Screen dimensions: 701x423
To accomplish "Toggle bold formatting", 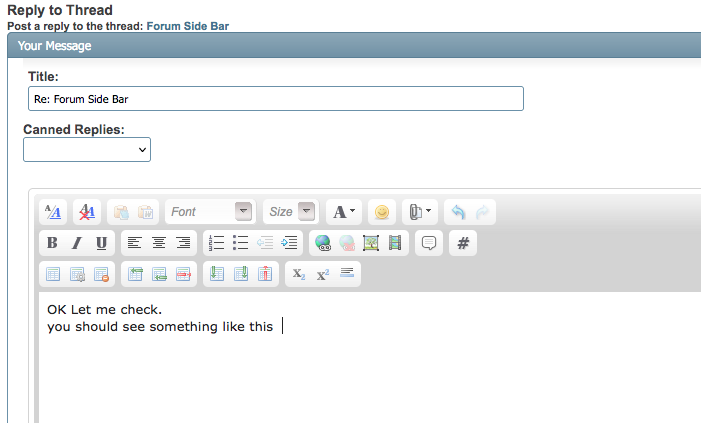I will pos(52,243).
